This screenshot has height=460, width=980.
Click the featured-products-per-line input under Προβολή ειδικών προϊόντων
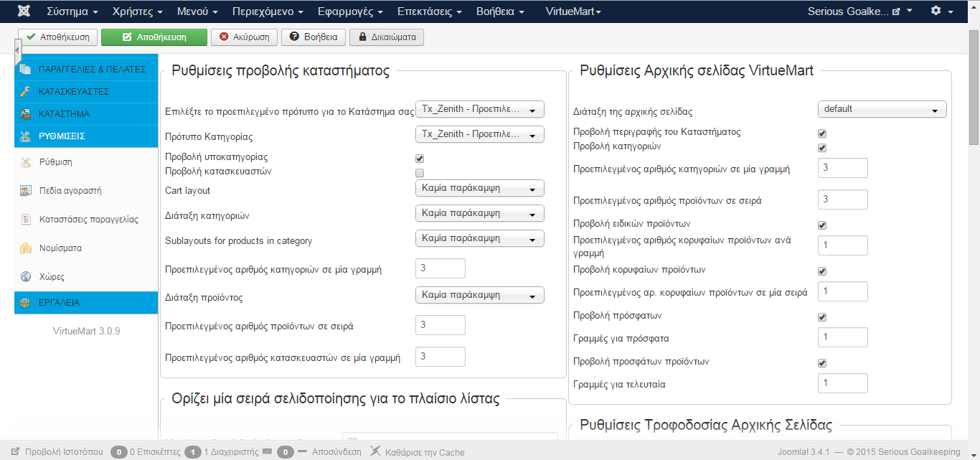click(x=843, y=245)
